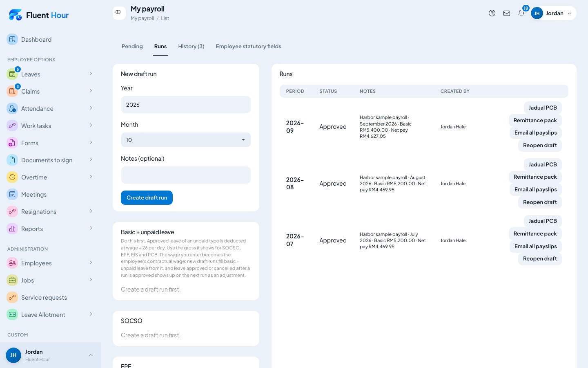The width and height of the screenshot is (588, 368).
Task: Click the Reports chart icon
Action: click(12, 229)
